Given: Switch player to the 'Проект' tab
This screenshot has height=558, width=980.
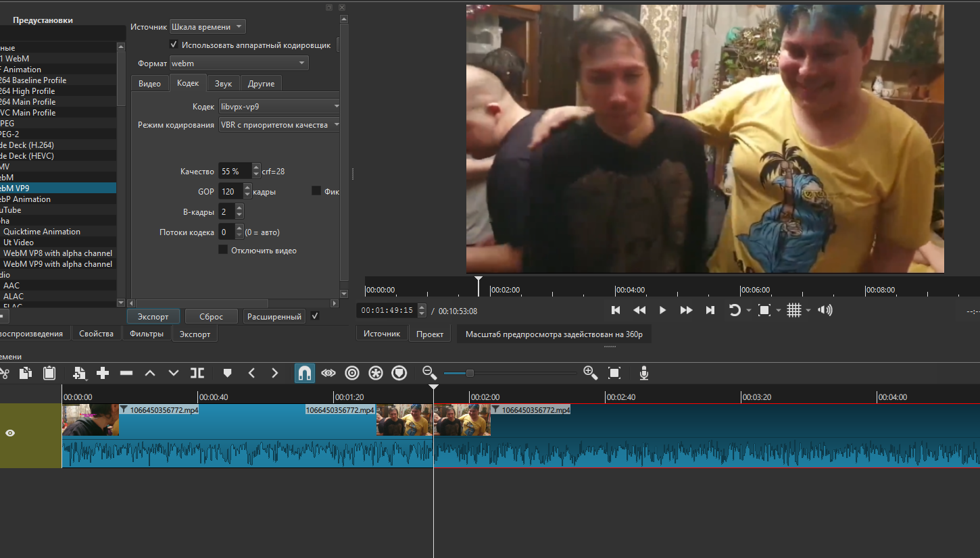Looking at the screenshot, I should [x=430, y=334].
